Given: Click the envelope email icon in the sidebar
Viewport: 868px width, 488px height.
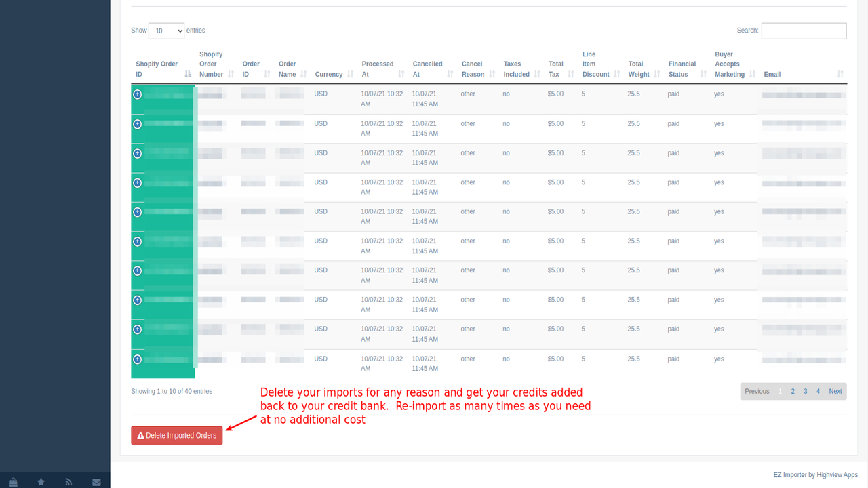Looking at the screenshot, I should pos(96,481).
